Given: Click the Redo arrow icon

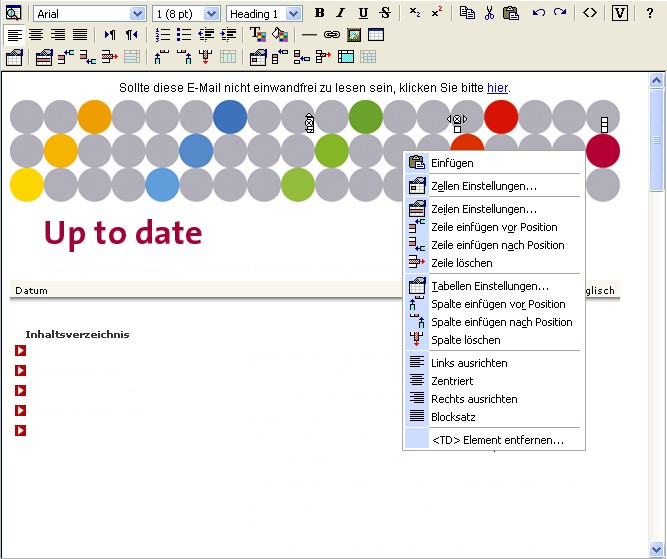Looking at the screenshot, I should (x=560, y=13).
